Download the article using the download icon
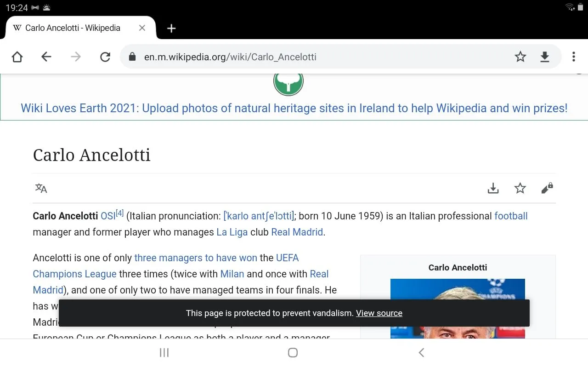 (x=493, y=188)
